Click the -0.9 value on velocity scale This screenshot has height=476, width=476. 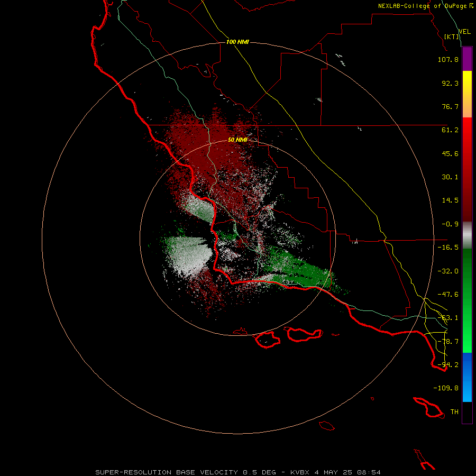(450, 224)
